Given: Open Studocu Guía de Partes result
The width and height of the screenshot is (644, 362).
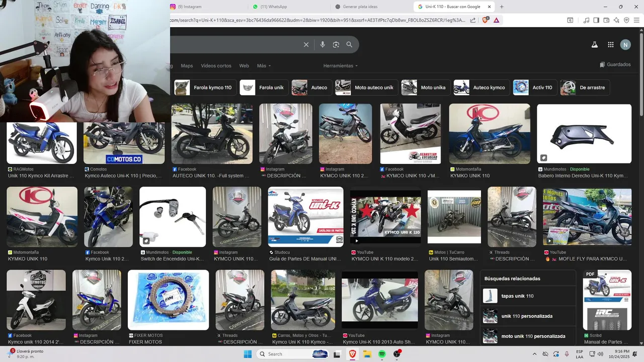Looking at the screenshot, I should pos(305,217).
